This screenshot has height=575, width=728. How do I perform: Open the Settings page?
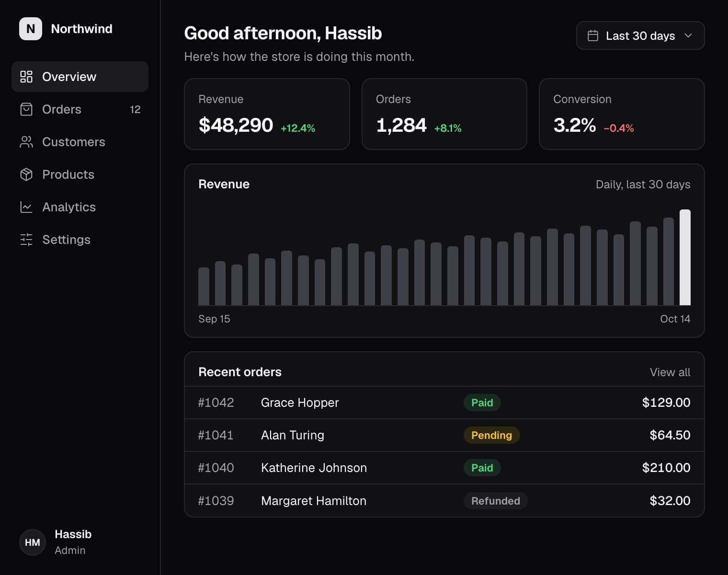pos(80,240)
